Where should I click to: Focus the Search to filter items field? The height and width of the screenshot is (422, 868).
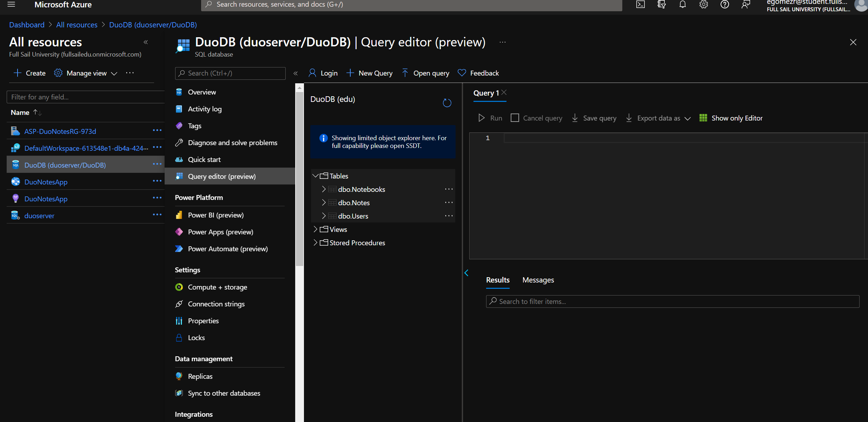[672, 301]
